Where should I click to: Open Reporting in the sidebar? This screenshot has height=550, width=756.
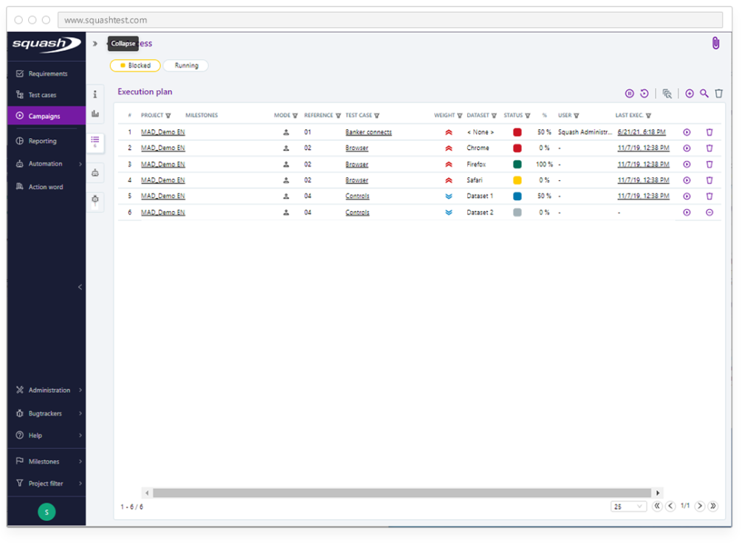(47, 141)
